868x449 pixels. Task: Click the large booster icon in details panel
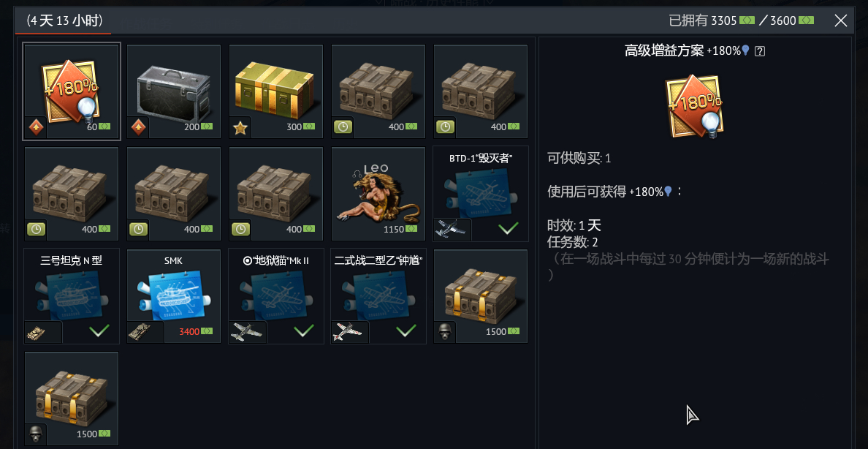pos(696,107)
